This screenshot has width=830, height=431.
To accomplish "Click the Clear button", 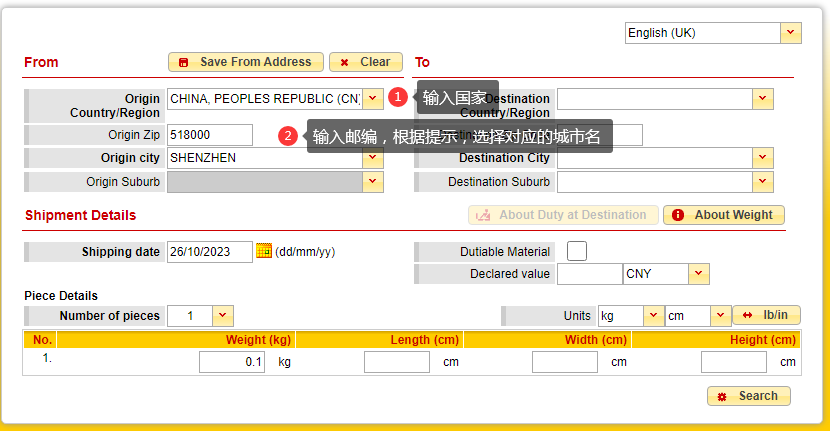I will point(366,62).
